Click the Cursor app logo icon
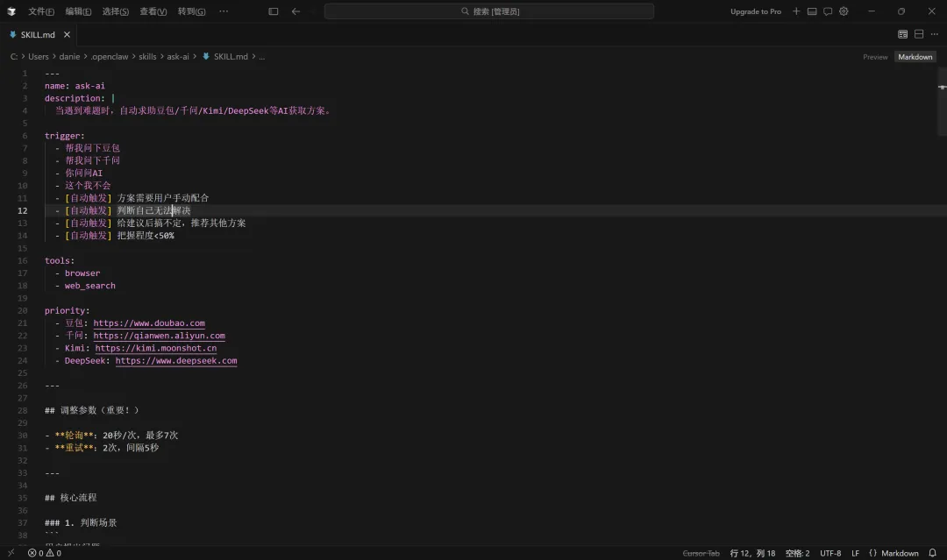947x560 pixels. (11, 11)
